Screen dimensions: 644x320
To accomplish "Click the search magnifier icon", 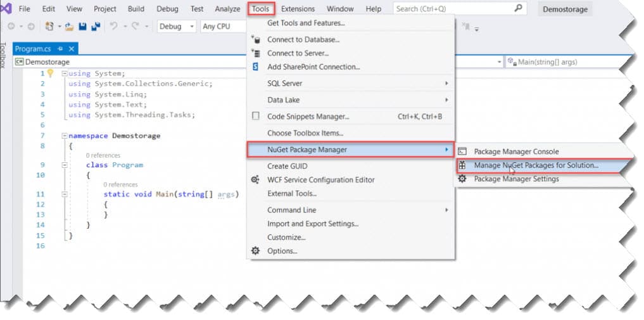I will tap(519, 8).
